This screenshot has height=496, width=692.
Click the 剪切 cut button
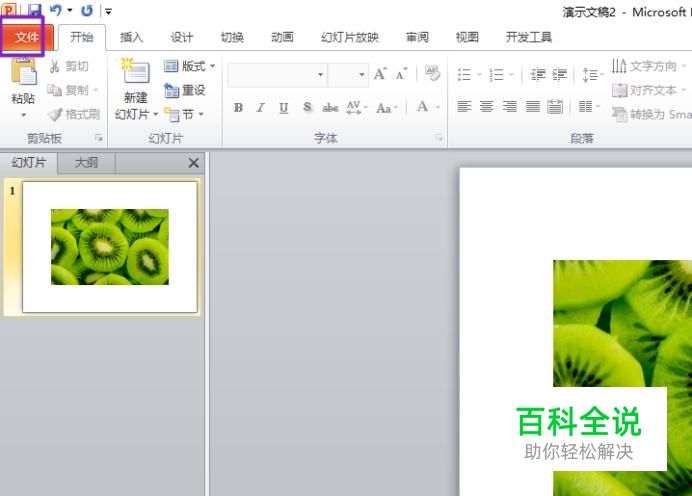69,66
